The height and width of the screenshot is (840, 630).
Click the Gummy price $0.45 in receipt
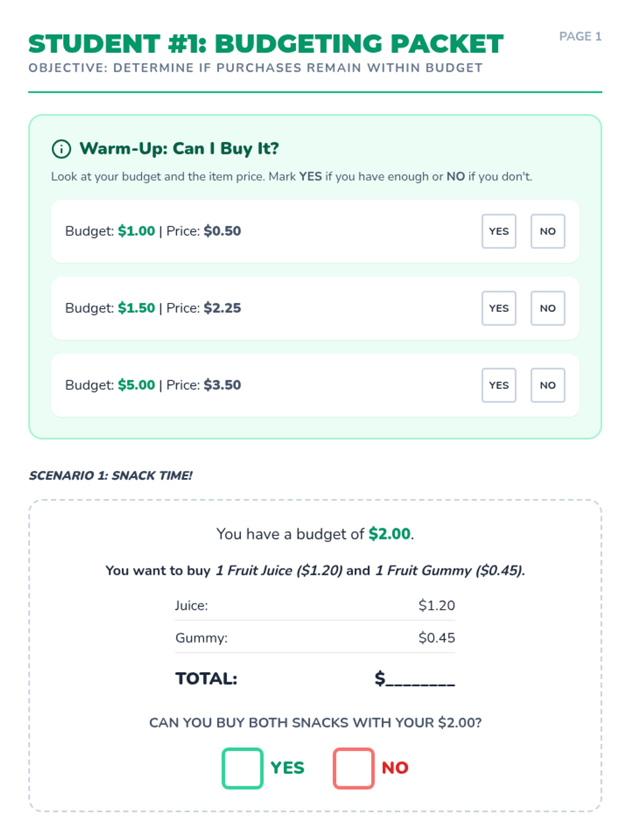pyautogui.click(x=436, y=638)
